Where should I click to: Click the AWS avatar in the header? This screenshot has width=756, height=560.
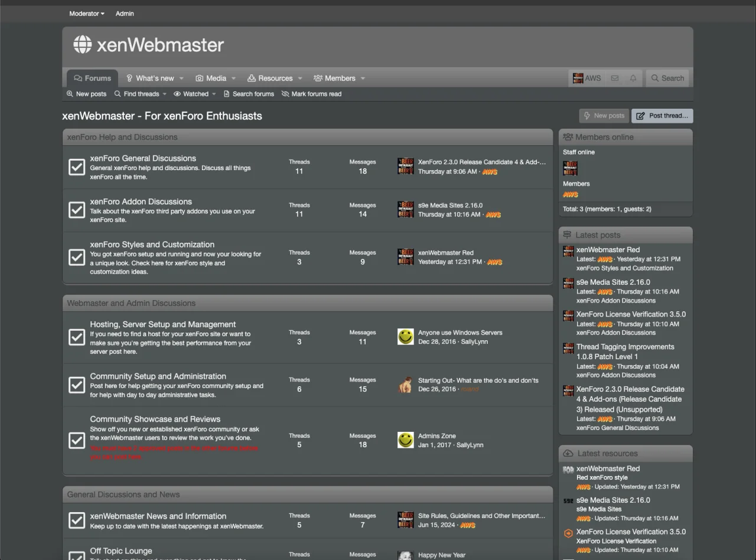click(x=577, y=77)
